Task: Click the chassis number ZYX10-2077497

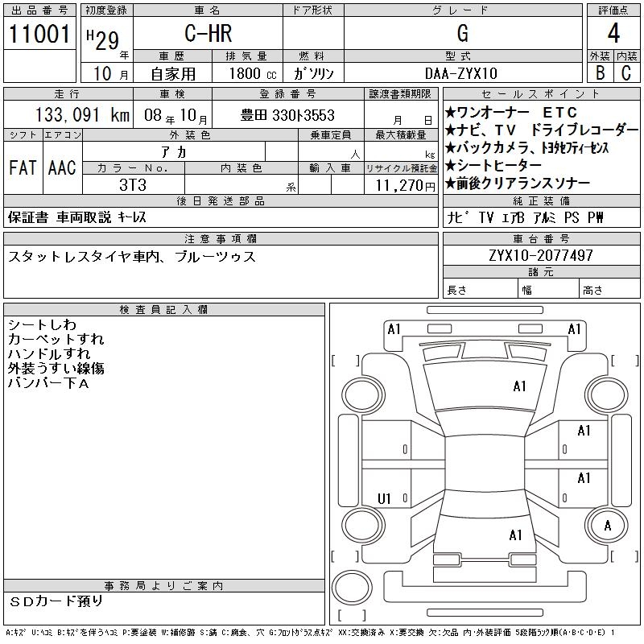Action: point(541,255)
